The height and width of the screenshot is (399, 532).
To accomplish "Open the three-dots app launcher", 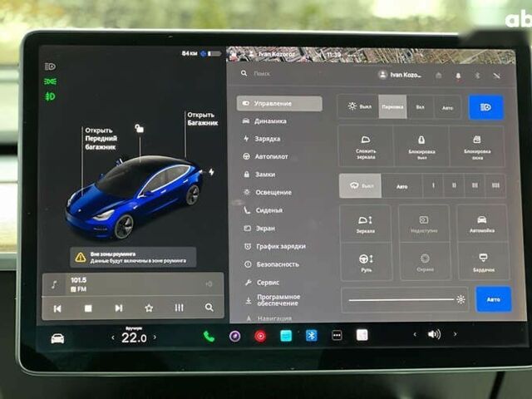I will tap(337, 336).
